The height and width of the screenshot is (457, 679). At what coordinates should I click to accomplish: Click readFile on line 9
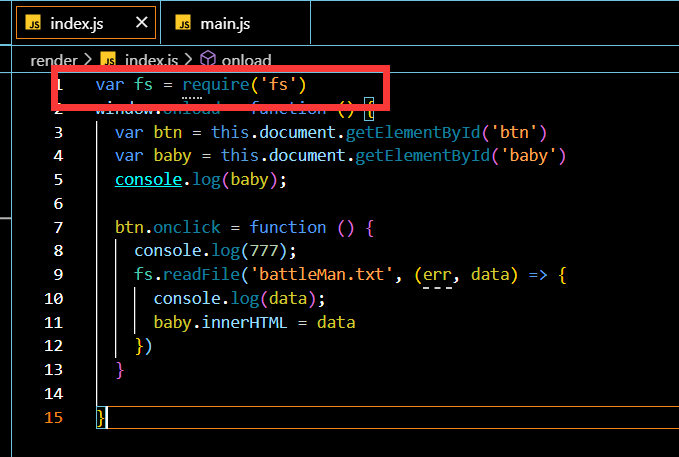click(201, 274)
